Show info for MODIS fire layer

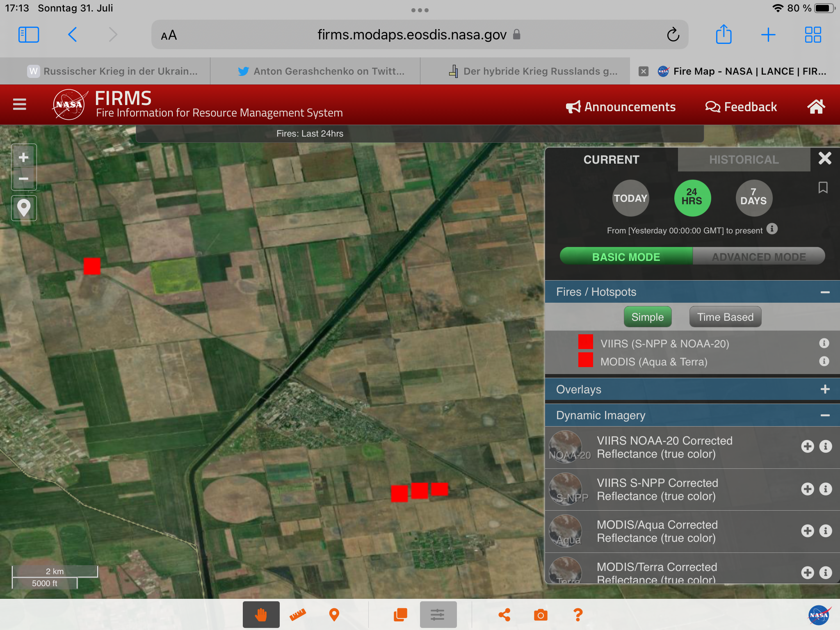coord(824,361)
